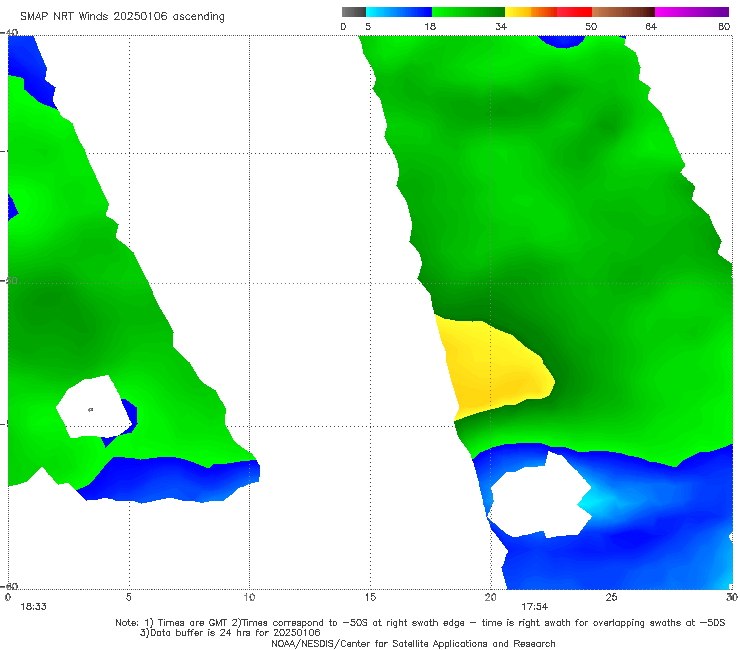
Task: Pick the cyan-to-blue segment of the color bar
Action: click(x=399, y=12)
